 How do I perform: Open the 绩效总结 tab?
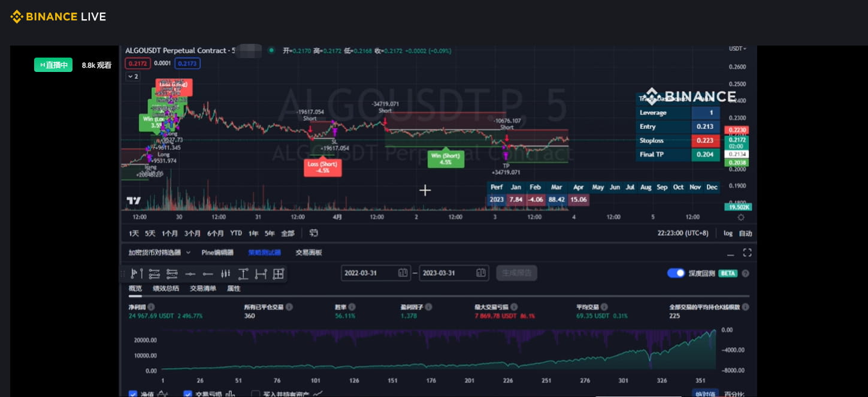tap(166, 288)
